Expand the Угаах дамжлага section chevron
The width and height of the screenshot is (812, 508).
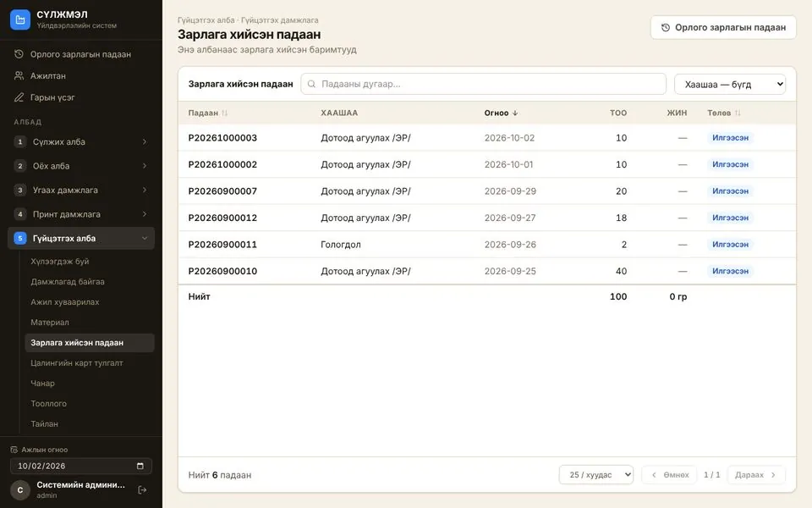coord(145,190)
